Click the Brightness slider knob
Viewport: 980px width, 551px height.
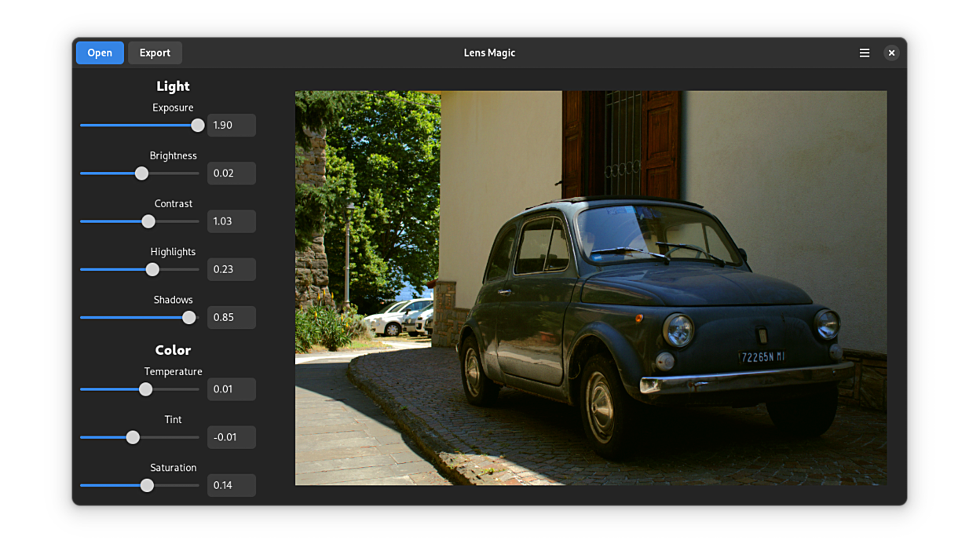(x=141, y=173)
